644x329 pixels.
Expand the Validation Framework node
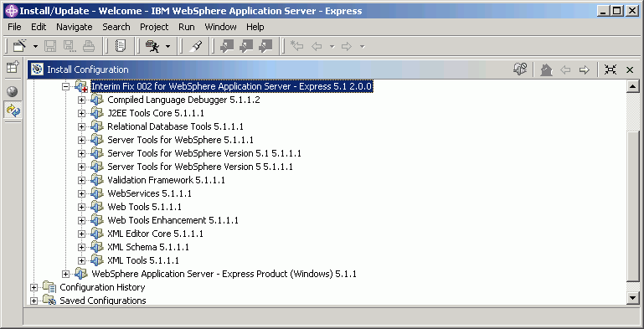[x=81, y=180]
